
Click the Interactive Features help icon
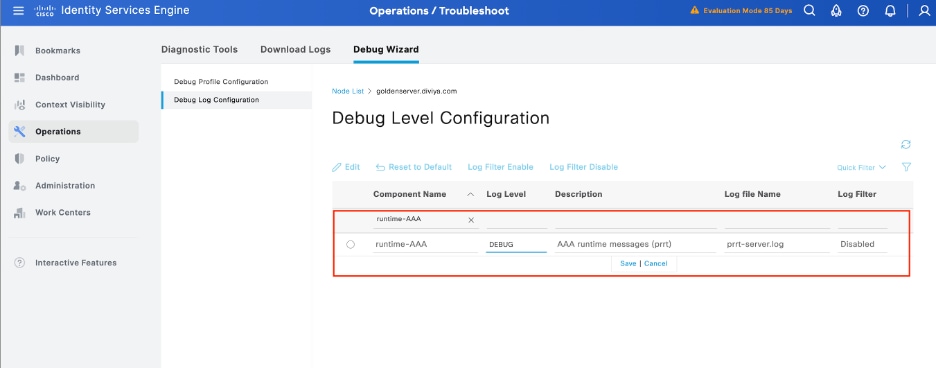click(x=19, y=263)
